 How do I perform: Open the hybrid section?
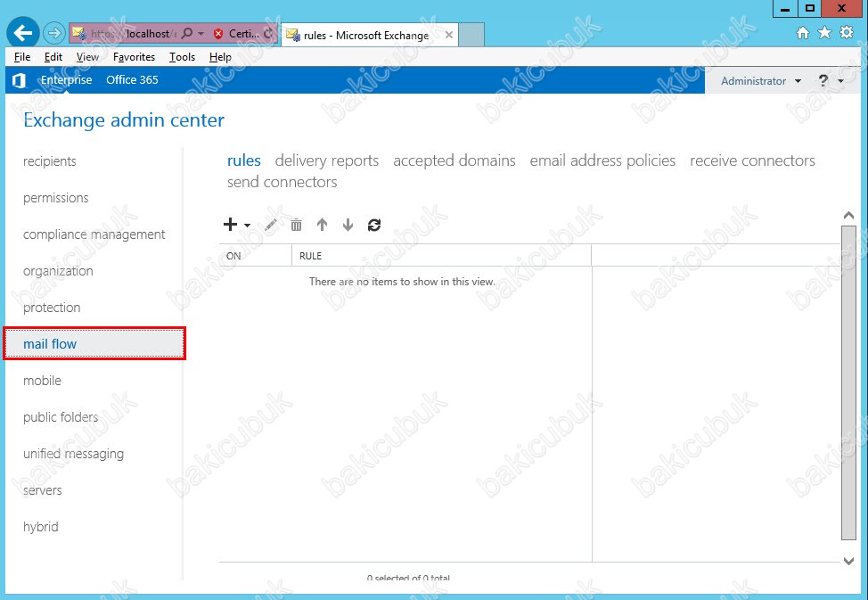[x=40, y=527]
